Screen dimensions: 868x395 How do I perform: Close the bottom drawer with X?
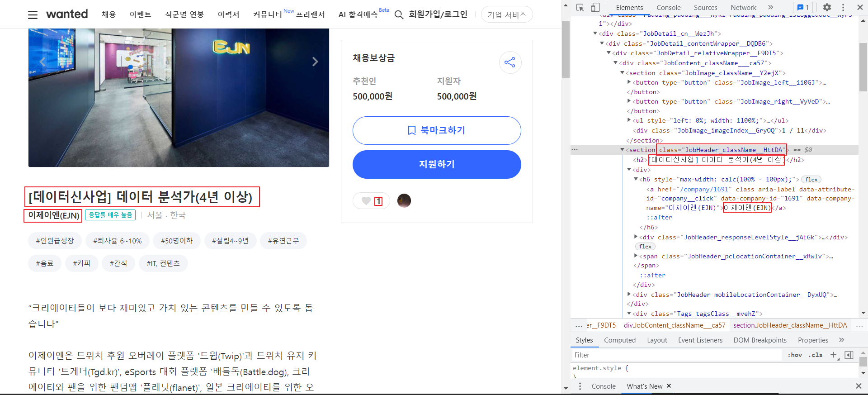click(859, 386)
